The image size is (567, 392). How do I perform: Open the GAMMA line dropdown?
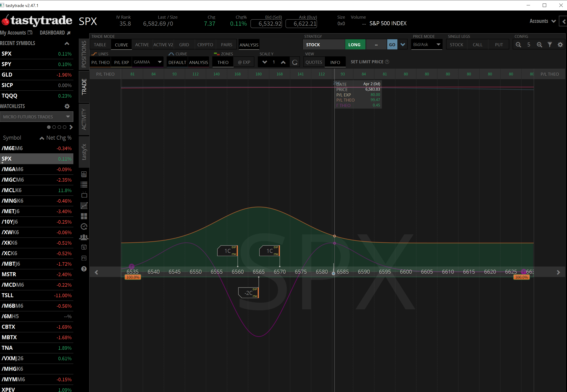tap(148, 62)
